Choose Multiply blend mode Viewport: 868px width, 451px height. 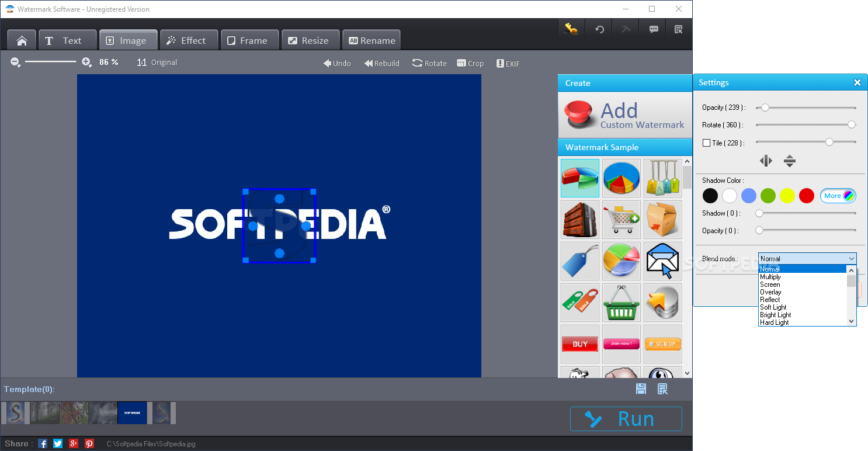pyautogui.click(x=803, y=277)
